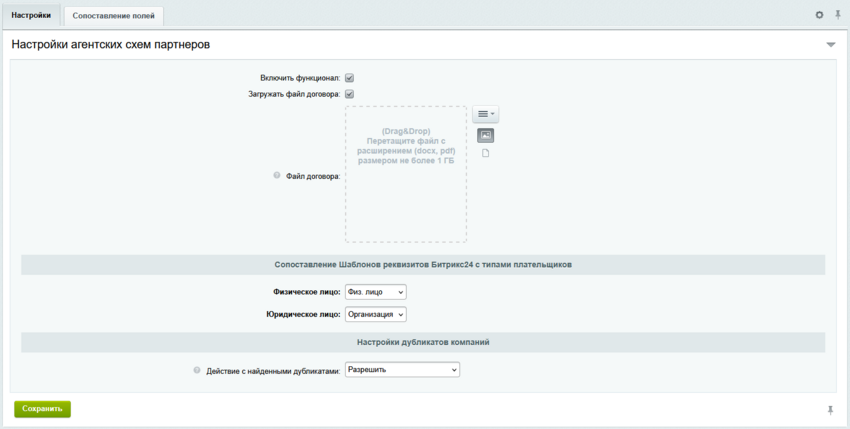
Task: Show help hint for Файл договора
Action: tap(276, 176)
